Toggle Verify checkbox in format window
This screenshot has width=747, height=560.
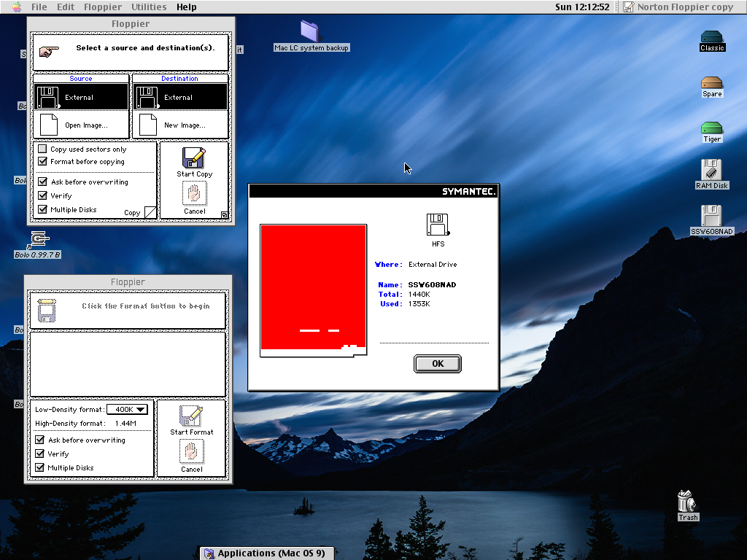click(40, 454)
